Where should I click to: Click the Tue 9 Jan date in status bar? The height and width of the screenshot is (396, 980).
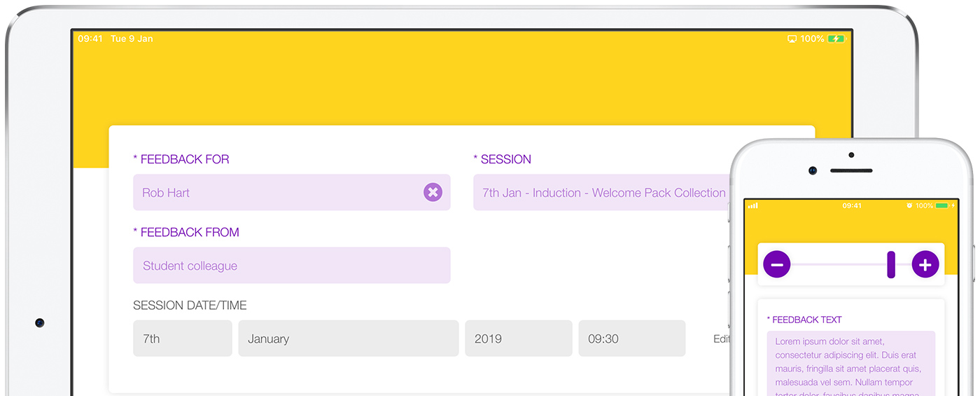pyautogui.click(x=132, y=39)
